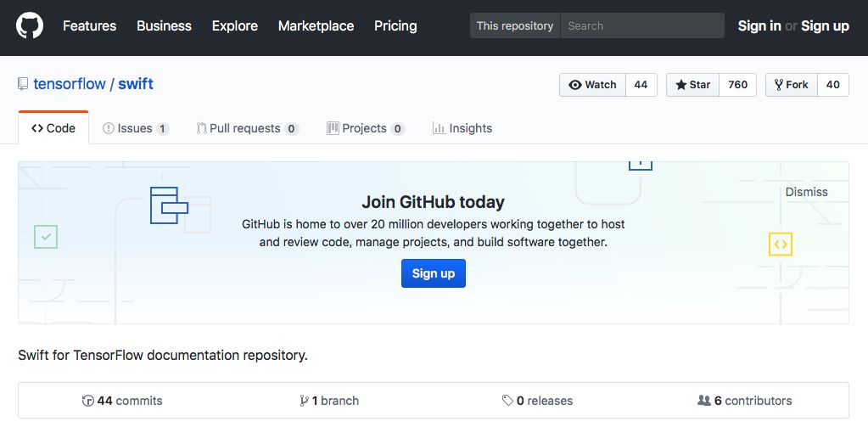Screen dimensions: 868x427
Task: Click the branch icon next to 1 branch
Action: [x=304, y=401]
